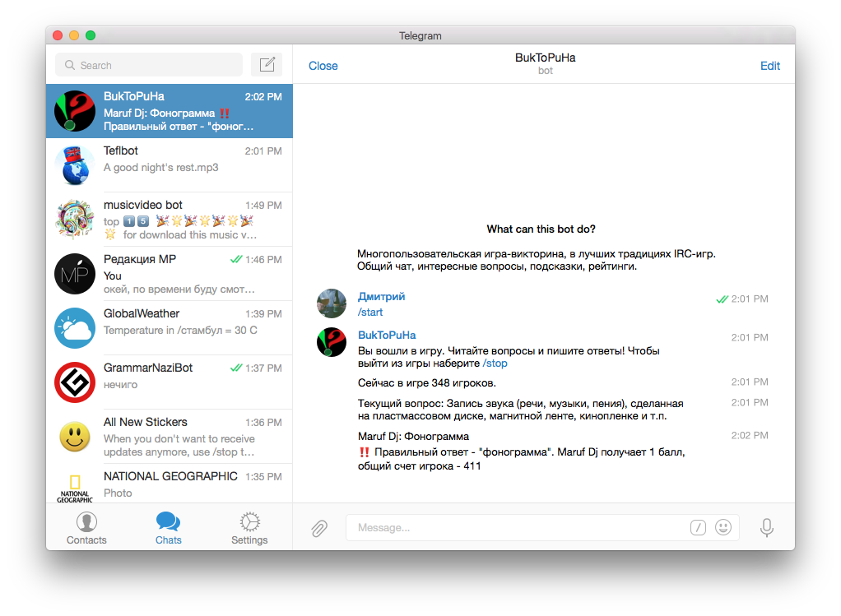
Task: Click the Close link in chat header
Action: pos(323,66)
